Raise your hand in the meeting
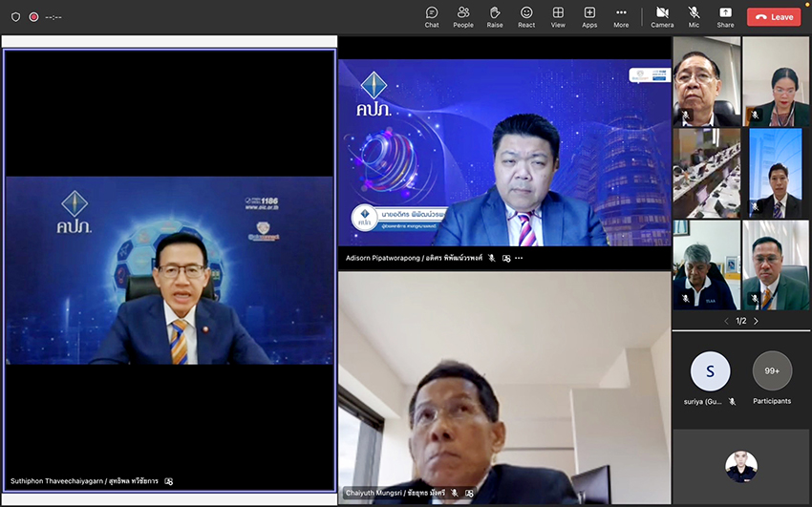The height and width of the screenshot is (507, 812). pos(495,16)
